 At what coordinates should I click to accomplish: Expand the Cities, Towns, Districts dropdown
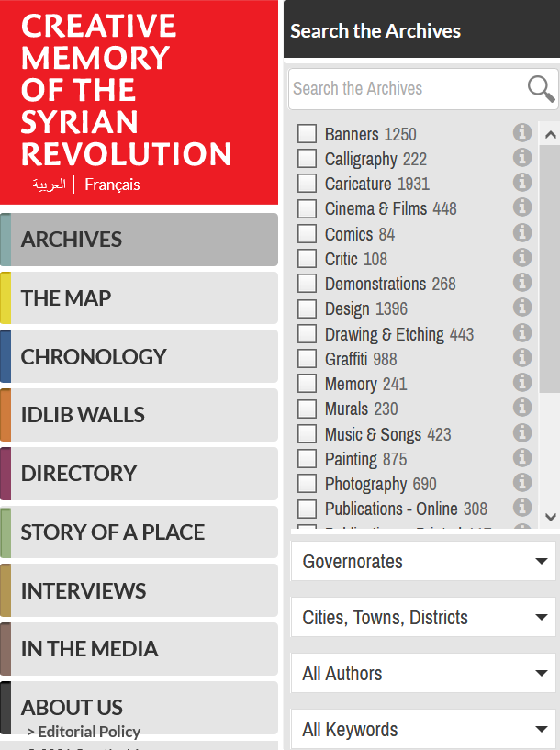423,617
